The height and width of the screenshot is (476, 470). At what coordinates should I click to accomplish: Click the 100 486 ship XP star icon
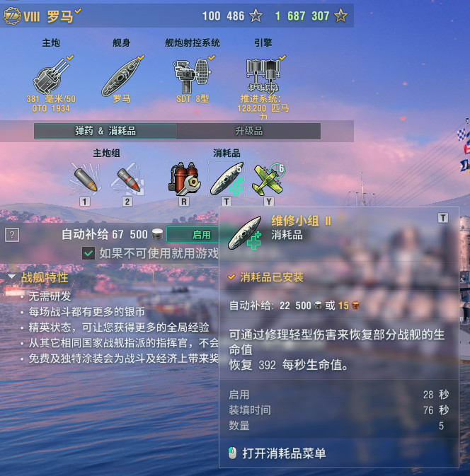(x=256, y=16)
